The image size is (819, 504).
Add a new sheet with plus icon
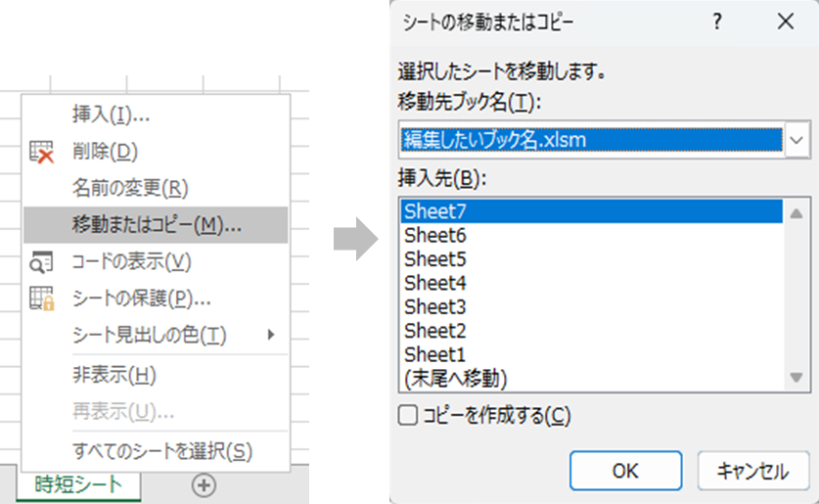tap(205, 484)
